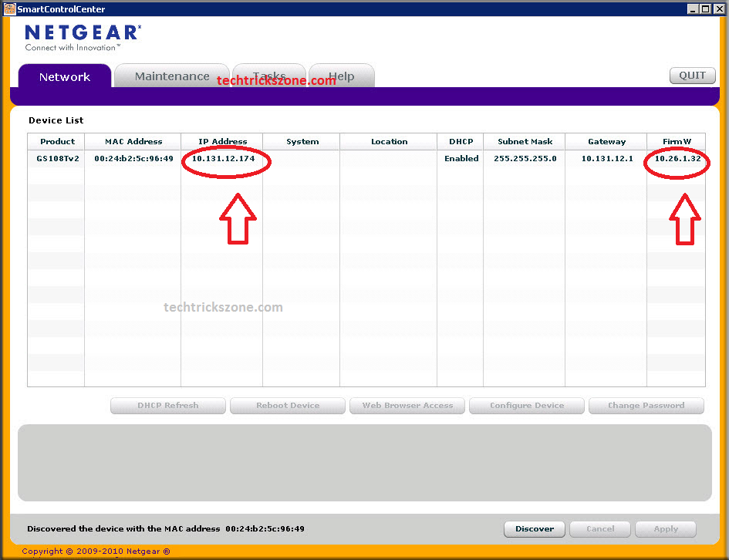Select IP address cell 10.131.12.174
Image resolution: width=729 pixels, height=560 pixels.
(x=223, y=158)
